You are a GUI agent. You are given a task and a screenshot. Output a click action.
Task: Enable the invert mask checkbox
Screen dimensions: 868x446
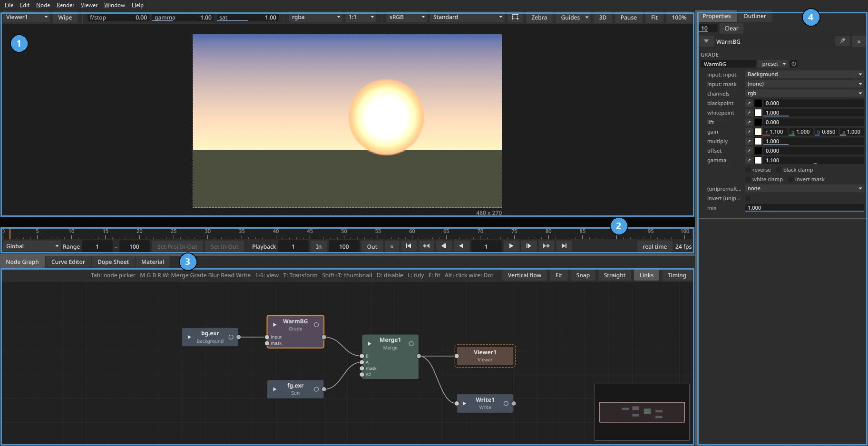click(x=791, y=179)
